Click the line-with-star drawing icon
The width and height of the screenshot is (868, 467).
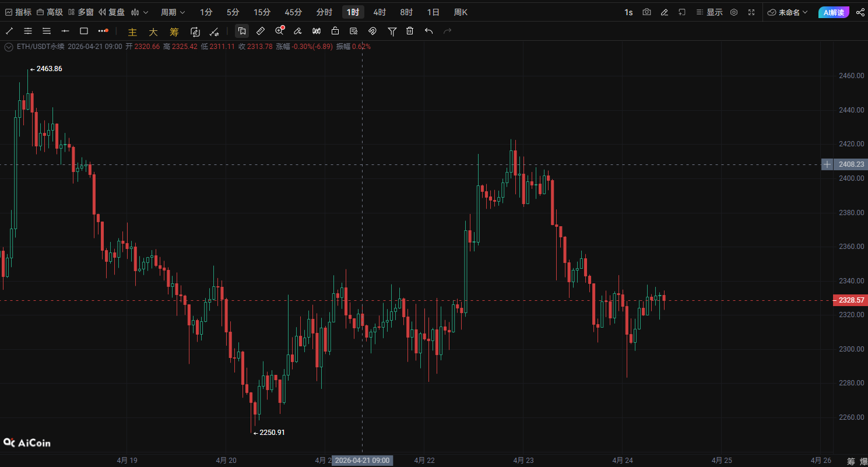point(215,31)
